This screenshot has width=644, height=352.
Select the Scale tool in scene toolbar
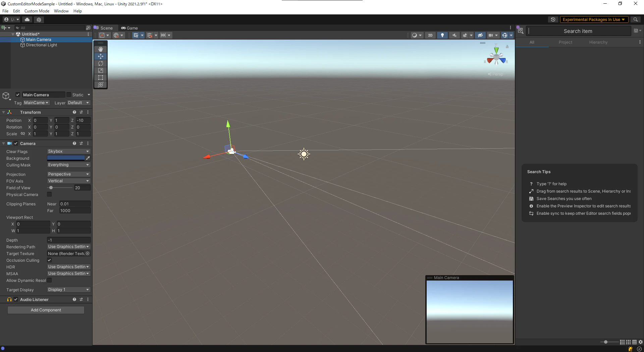(x=100, y=70)
